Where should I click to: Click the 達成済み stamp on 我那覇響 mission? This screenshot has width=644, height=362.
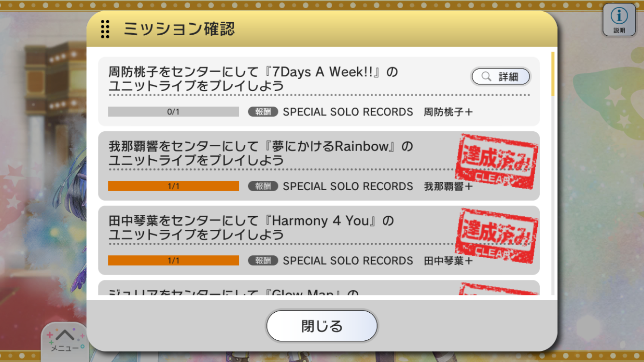tap(497, 162)
